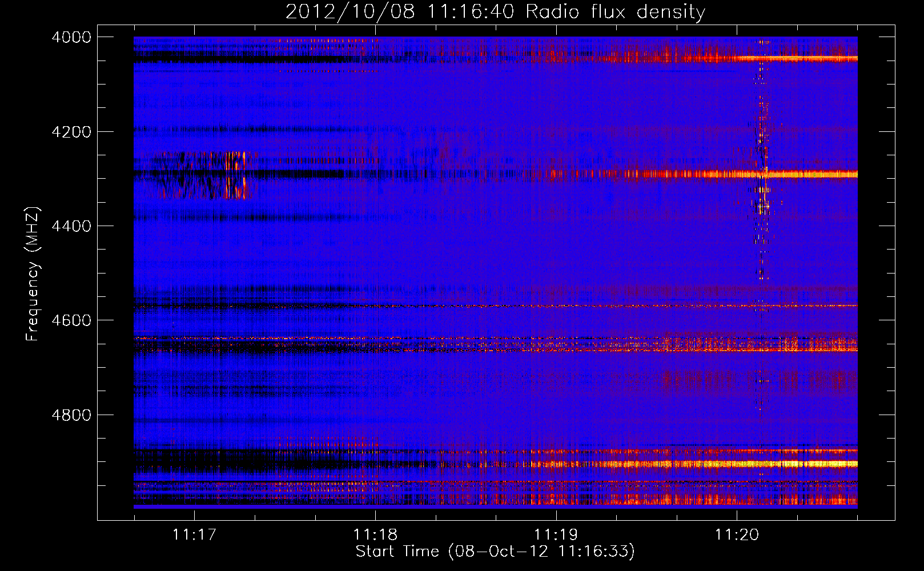Click the 11:19 time axis label

[556, 534]
